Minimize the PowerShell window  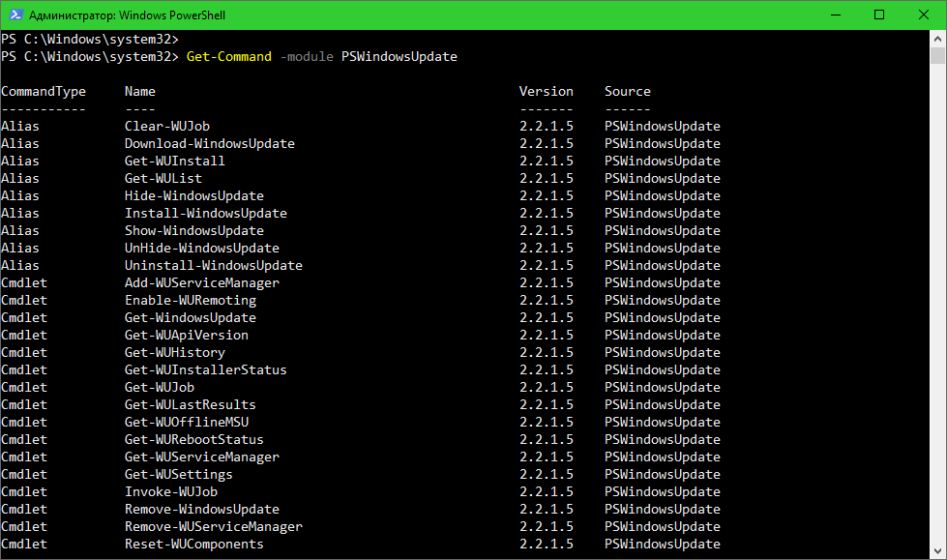(834, 15)
